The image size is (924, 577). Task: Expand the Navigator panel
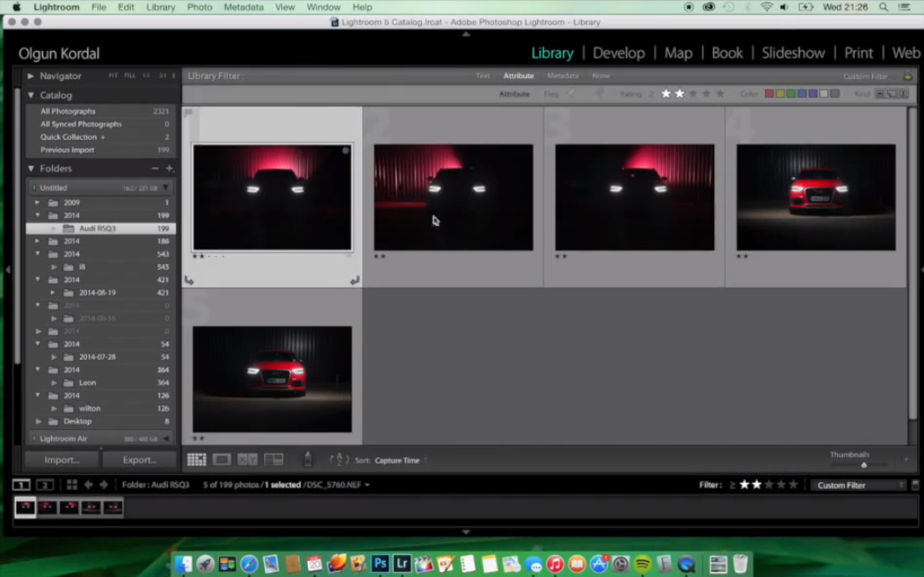32,77
